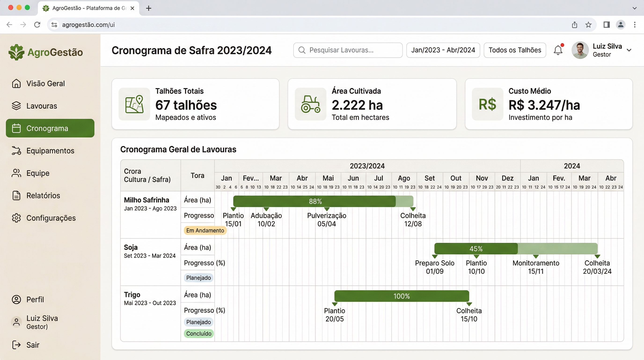Reload the page with refresh icon
Screen dimensions: 644x360
tap(37, 25)
